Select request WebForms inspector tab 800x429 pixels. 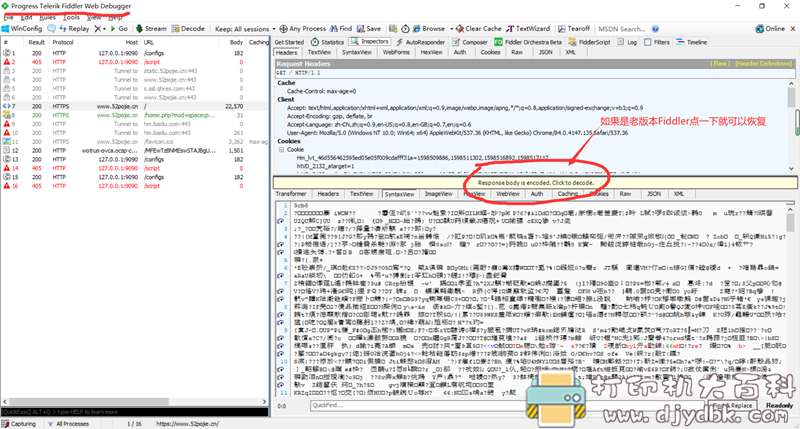[x=396, y=53]
